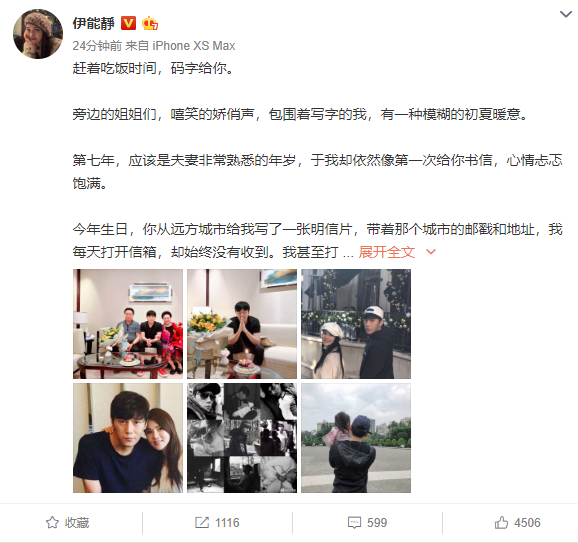
Task: Open the photo of man carrying child
Action: 356,438
